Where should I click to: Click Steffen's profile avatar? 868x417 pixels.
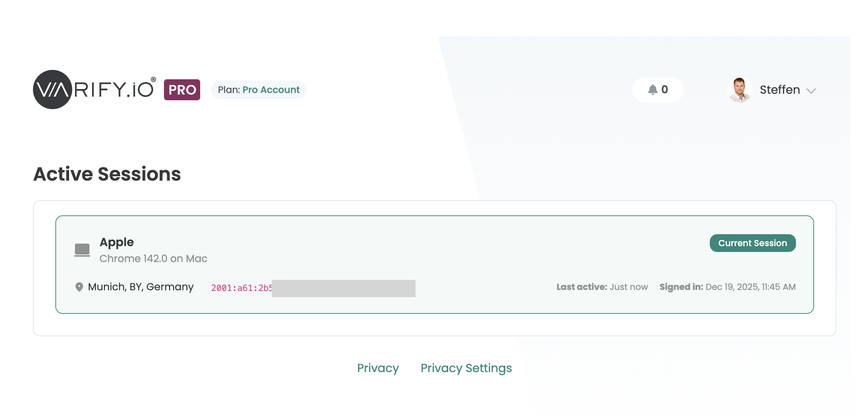click(739, 90)
